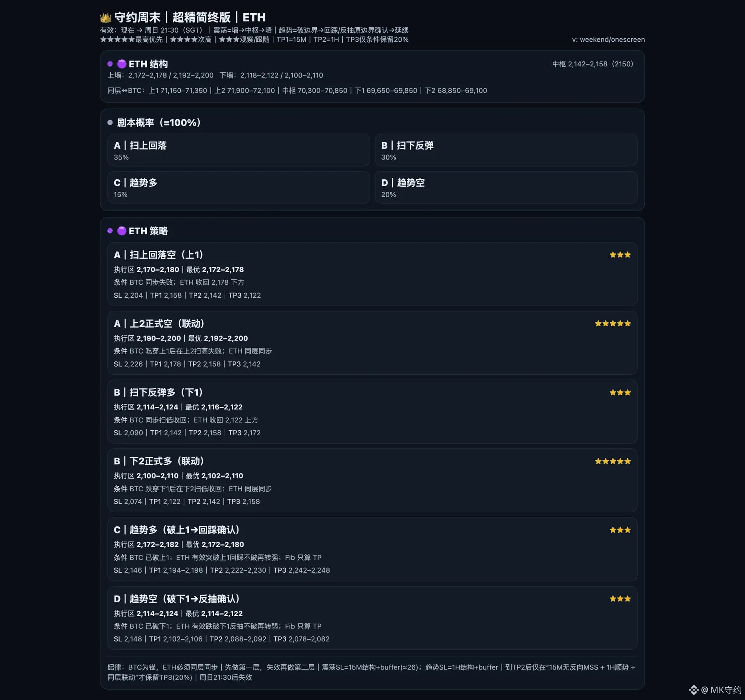The image size is (745, 700).
Task: Click the 中枢 2,142–2,158 label
Action: (x=593, y=64)
